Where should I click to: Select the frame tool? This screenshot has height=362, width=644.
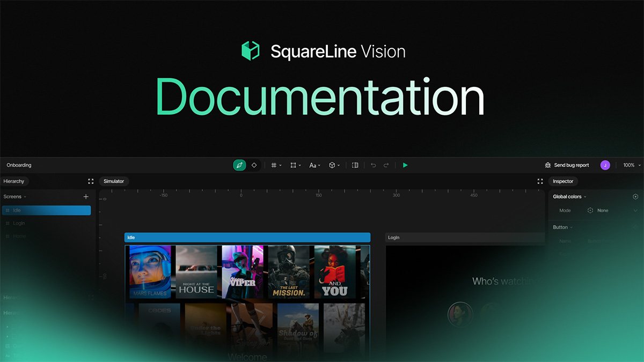pyautogui.click(x=294, y=165)
